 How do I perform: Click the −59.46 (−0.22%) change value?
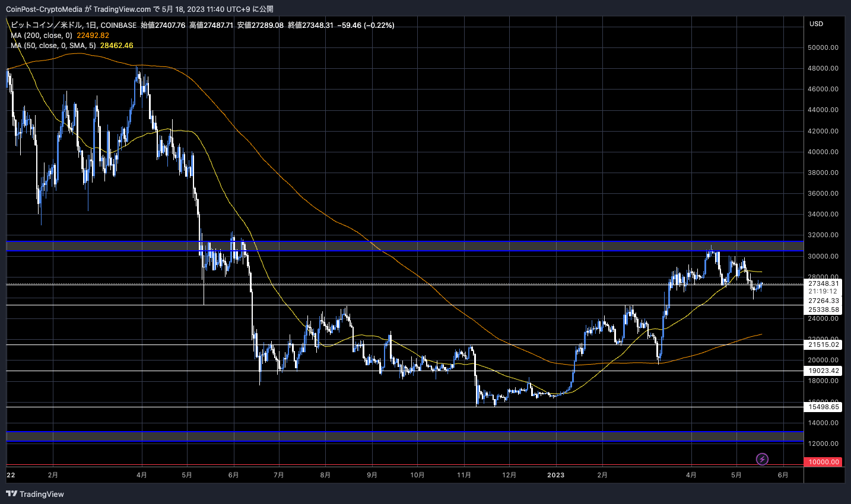366,25
